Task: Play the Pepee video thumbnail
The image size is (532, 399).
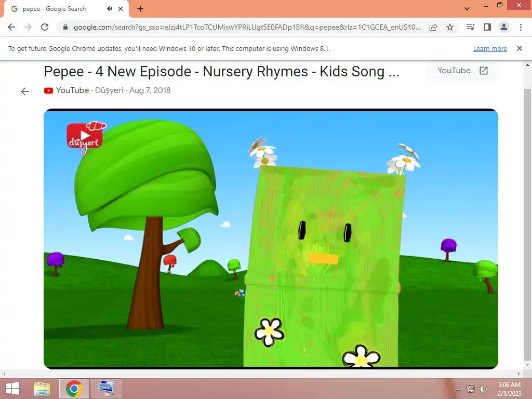Action: click(x=271, y=239)
